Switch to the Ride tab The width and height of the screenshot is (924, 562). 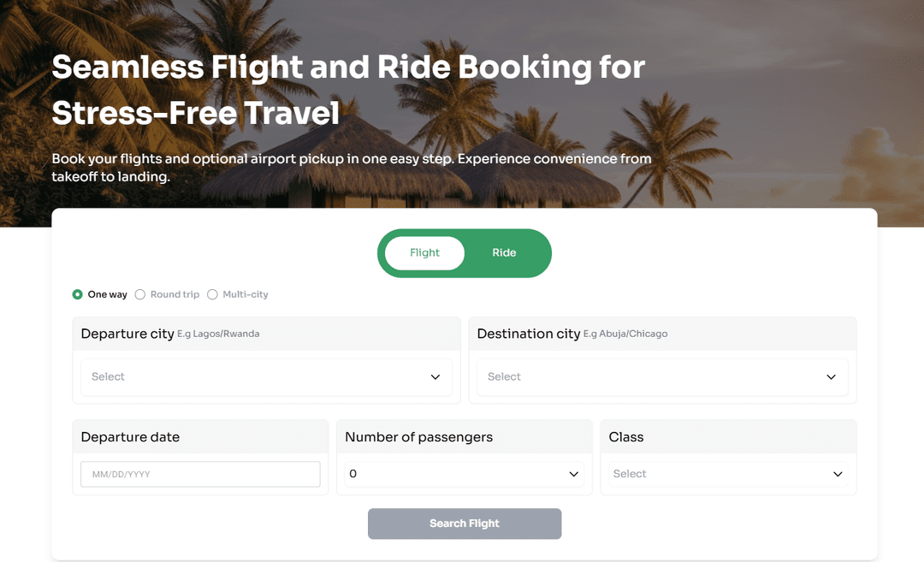click(x=504, y=253)
